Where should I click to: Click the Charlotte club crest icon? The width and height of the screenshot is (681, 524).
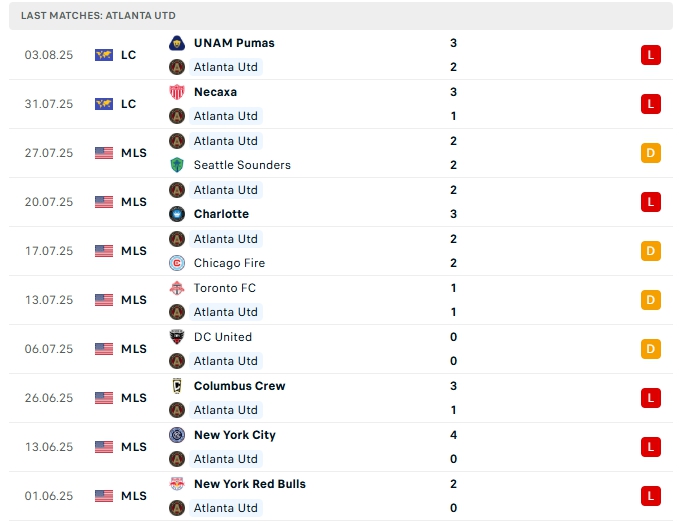point(177,214)
